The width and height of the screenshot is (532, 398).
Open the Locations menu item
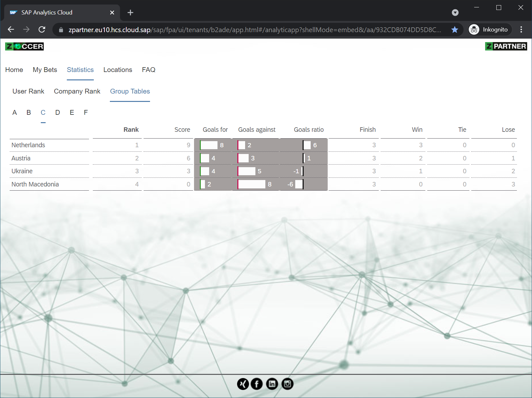[118, 70]
